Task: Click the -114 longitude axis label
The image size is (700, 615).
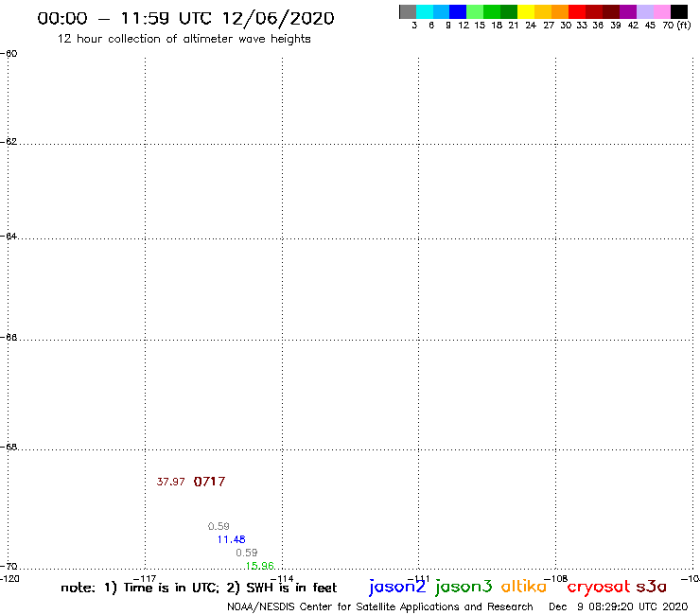Action: tap(282, 579)
